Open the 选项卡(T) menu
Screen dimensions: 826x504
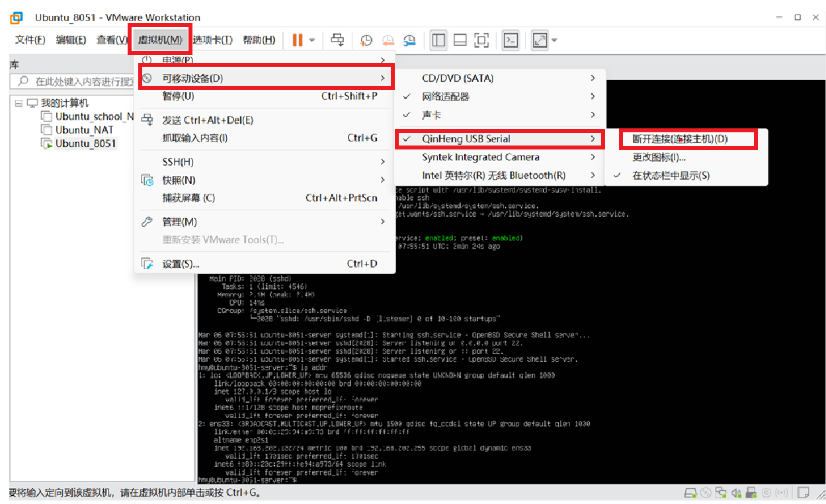click(212, 40)
